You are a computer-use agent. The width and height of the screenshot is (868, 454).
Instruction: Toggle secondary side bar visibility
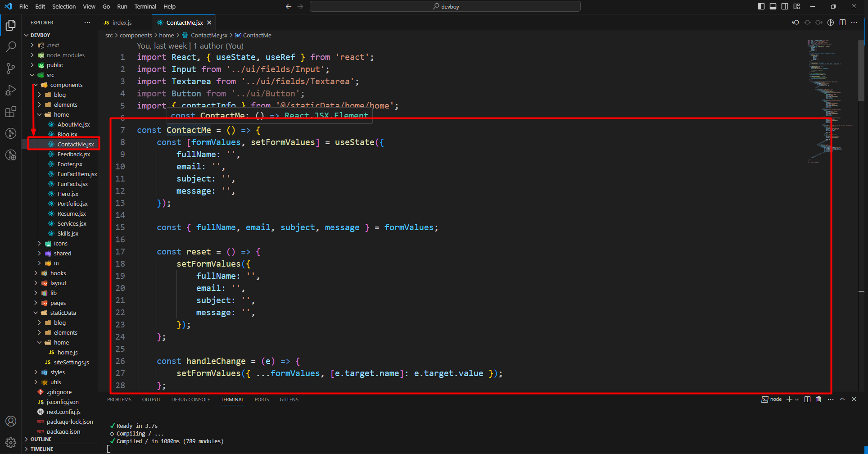[x=785, y=6]
